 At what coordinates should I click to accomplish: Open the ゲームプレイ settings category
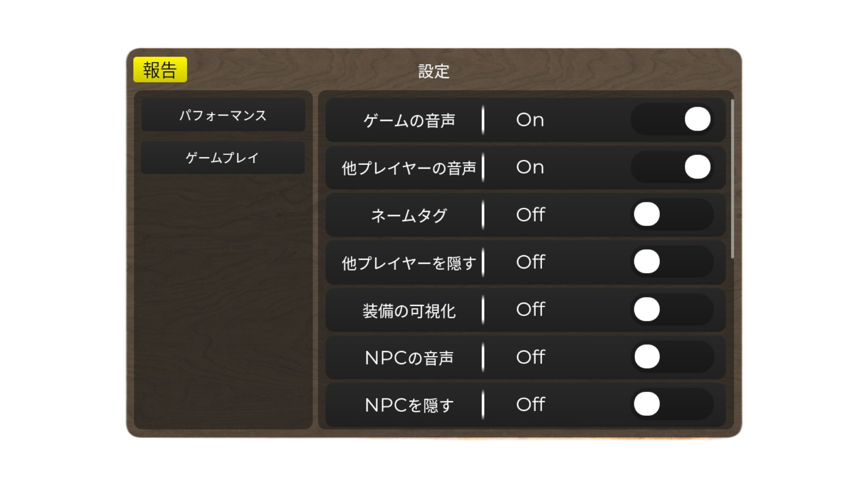point(223,157)
